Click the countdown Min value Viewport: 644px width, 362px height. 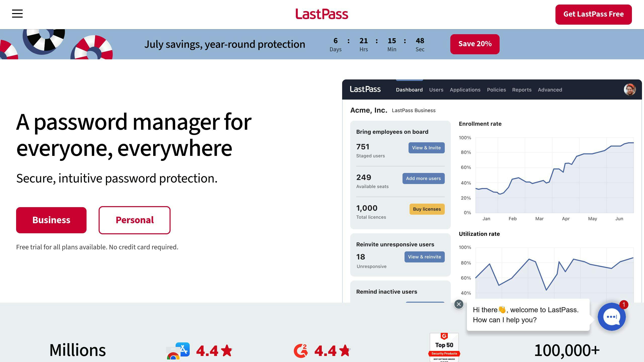392,41
